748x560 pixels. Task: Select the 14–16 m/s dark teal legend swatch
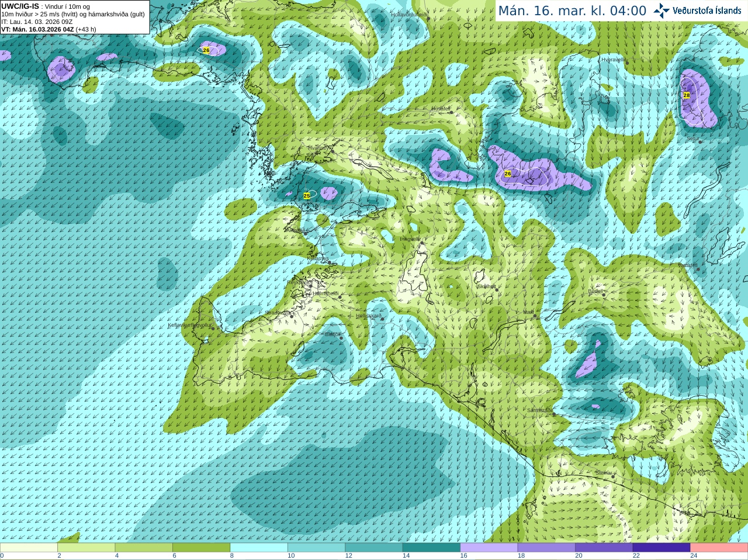point(431,548)
